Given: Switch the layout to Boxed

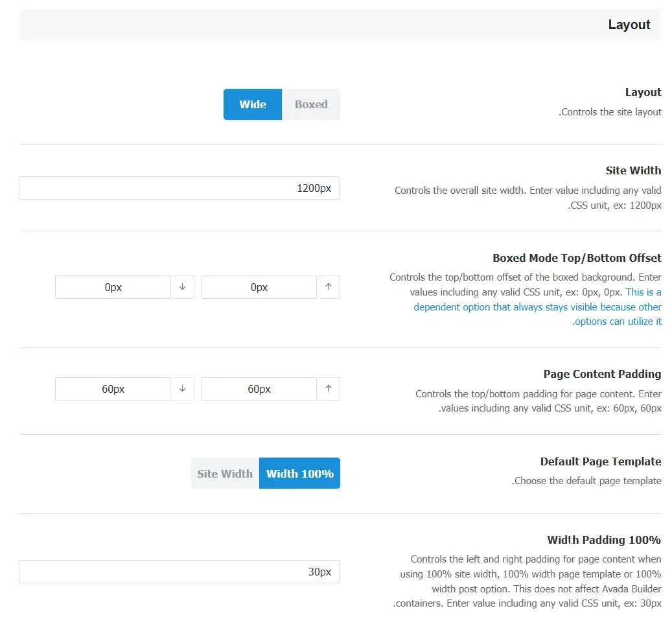Looking at the screenshot, I should [x=311, y=104].
